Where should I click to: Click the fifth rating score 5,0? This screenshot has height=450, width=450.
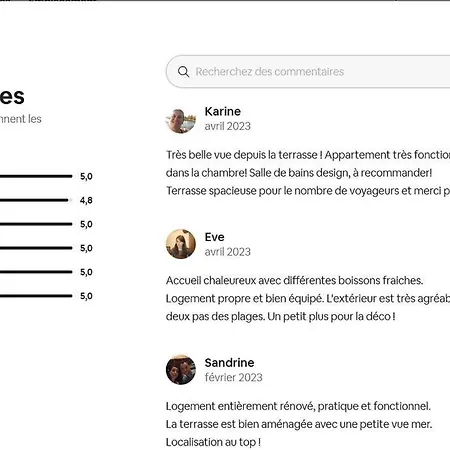point(86,272)
